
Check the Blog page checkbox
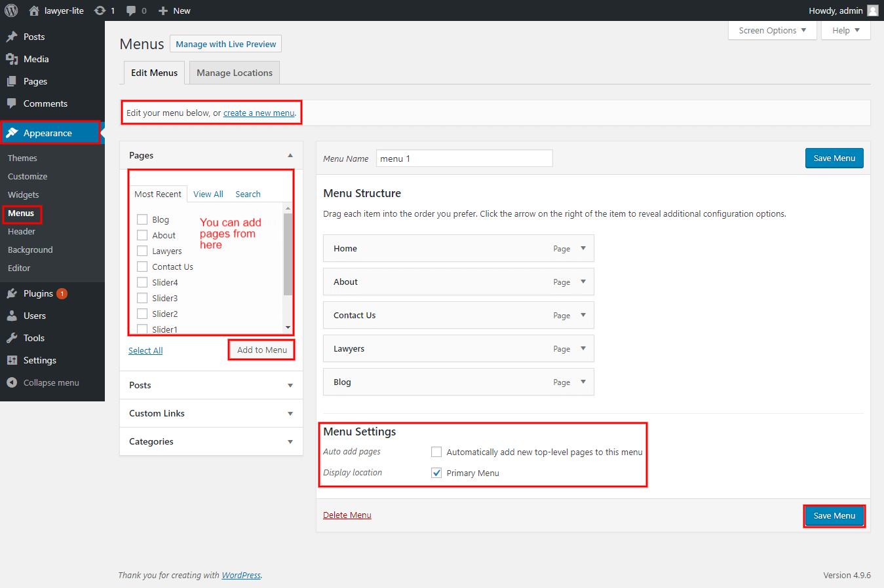tap(142, 219)
